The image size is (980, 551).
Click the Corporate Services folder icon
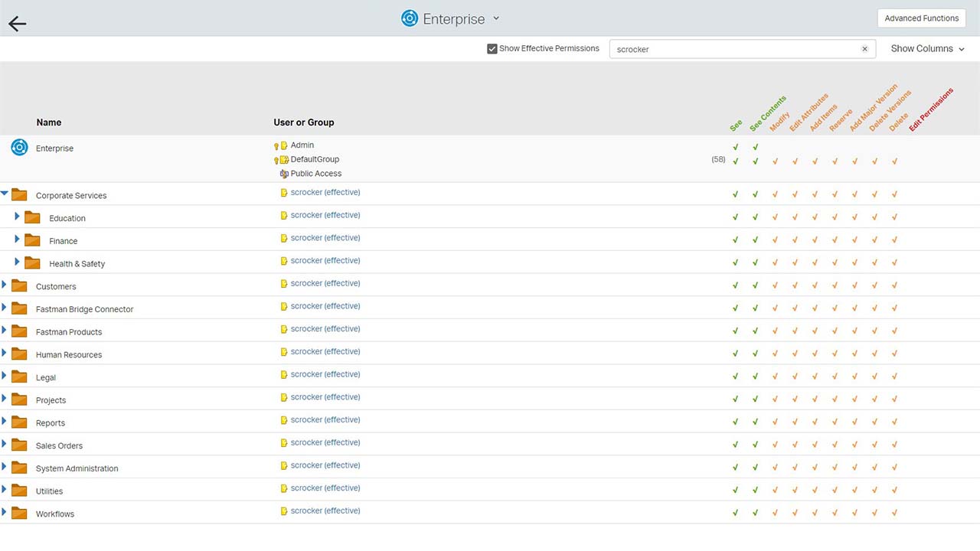click(x=19, y=194)
